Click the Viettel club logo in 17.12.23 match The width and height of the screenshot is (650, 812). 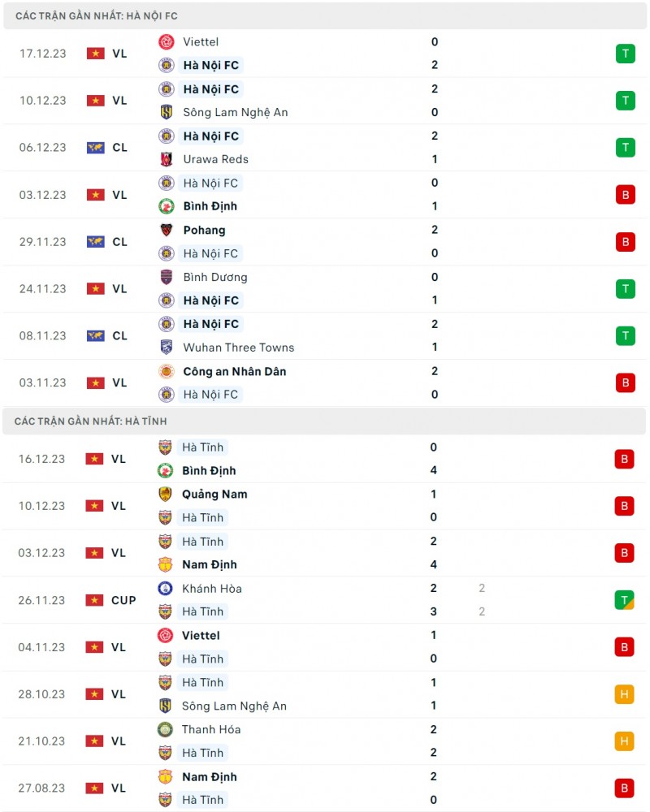click(x=166, y=42)
